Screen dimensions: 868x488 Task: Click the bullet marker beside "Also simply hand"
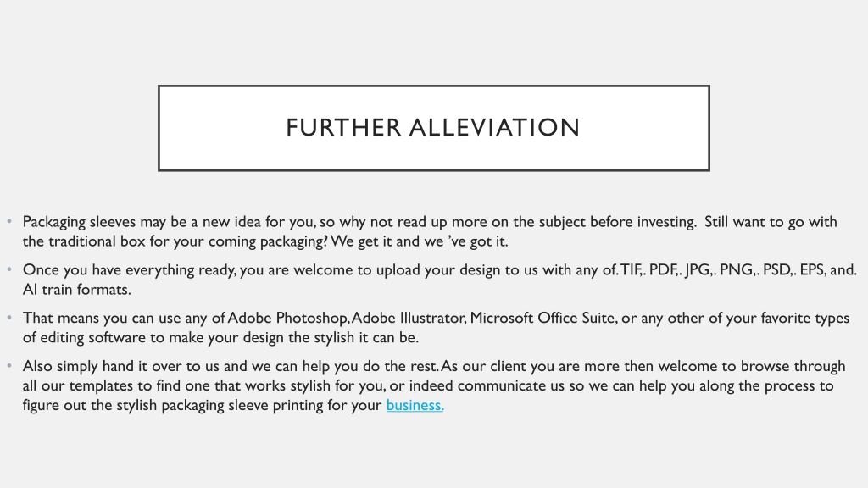(9, 366)
